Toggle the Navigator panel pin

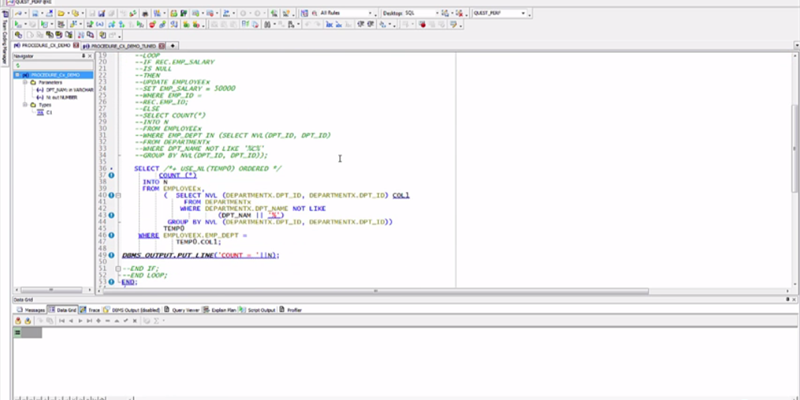[x=84, y=56]
